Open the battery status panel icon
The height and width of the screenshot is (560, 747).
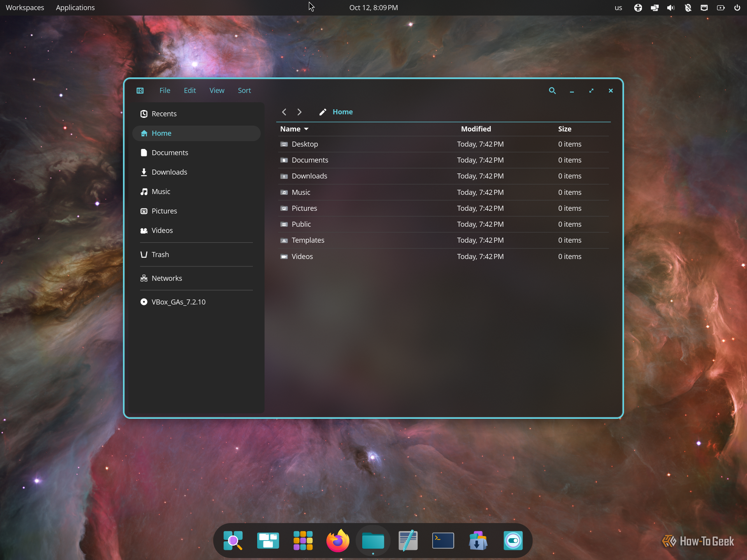point(721,8)
